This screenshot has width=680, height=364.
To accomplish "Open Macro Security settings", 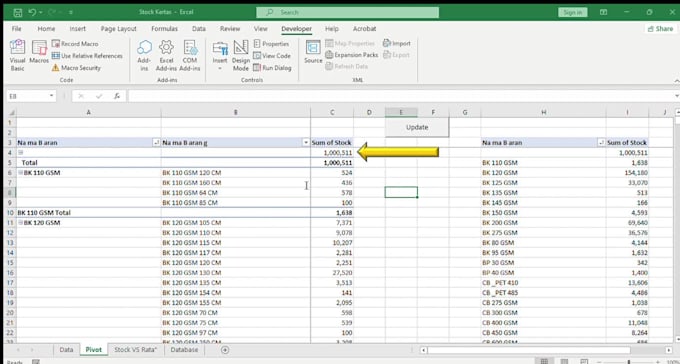I will pyautogui.click(x=76, y=68).
